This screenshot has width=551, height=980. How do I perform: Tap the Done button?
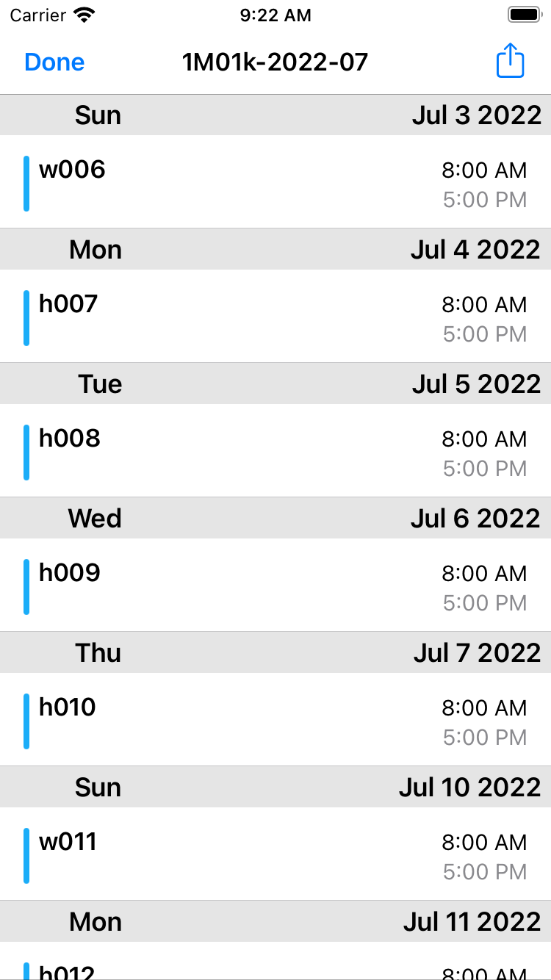tap(54, 62)
